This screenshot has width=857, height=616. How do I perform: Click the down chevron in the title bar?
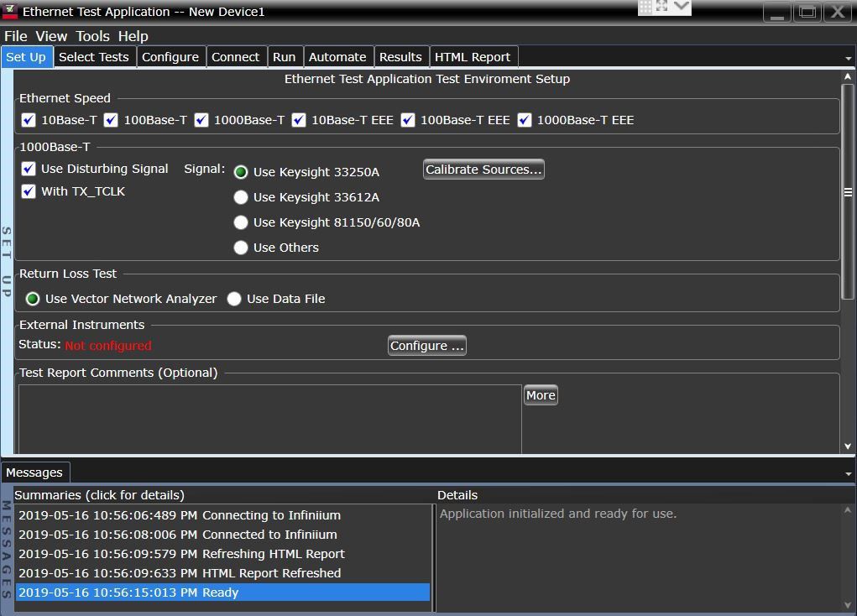click(681, 7)
